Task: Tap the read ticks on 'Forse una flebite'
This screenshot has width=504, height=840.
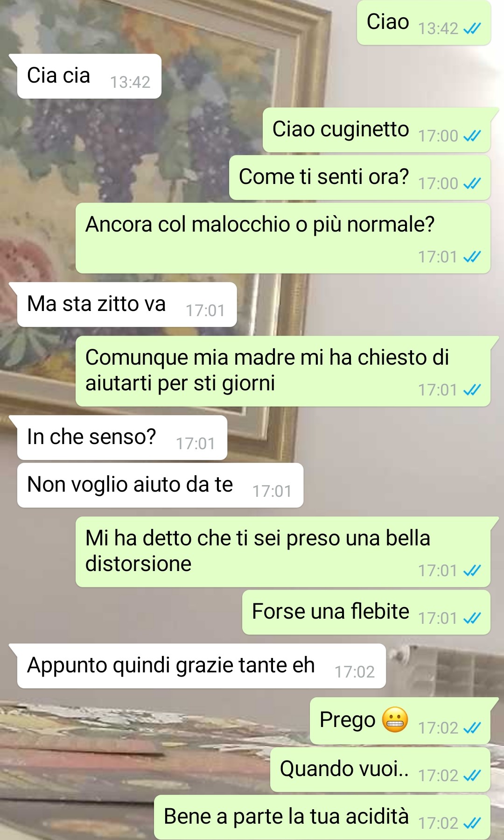Action: click(472, 618)
